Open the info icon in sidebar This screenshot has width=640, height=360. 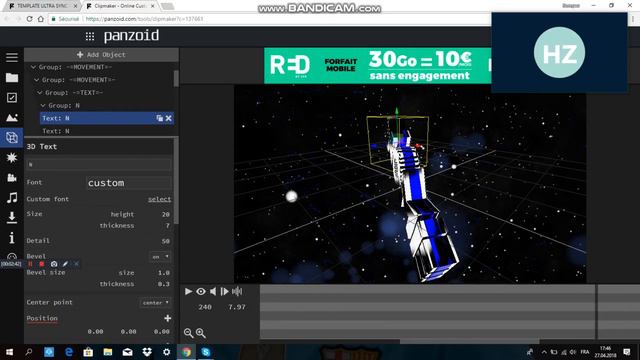[12, 238]
